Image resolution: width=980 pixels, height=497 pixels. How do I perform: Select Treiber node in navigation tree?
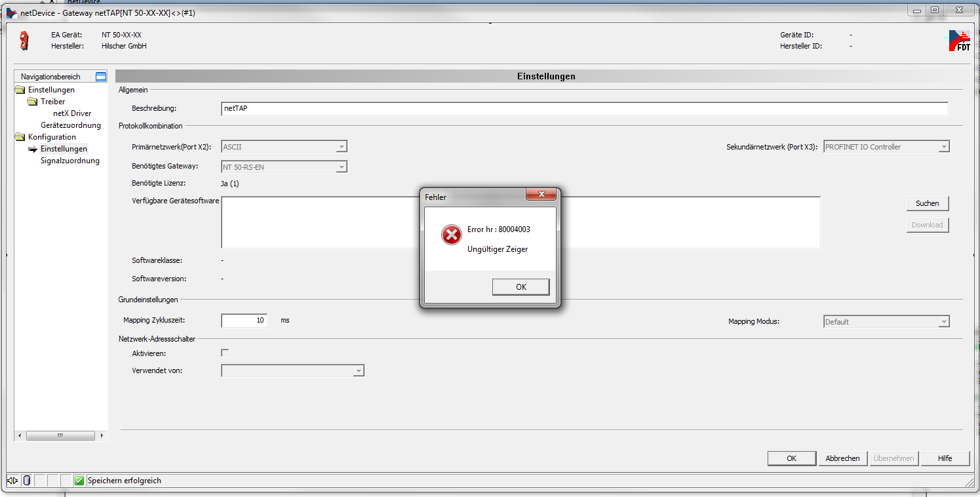(53, 102)
